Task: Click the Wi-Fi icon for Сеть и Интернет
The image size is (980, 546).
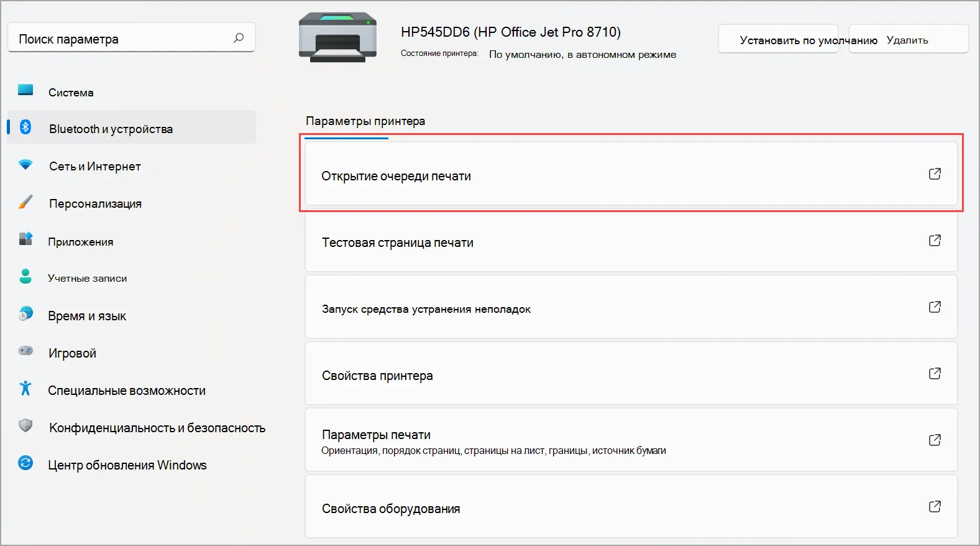Action: [x=25, y=165]
